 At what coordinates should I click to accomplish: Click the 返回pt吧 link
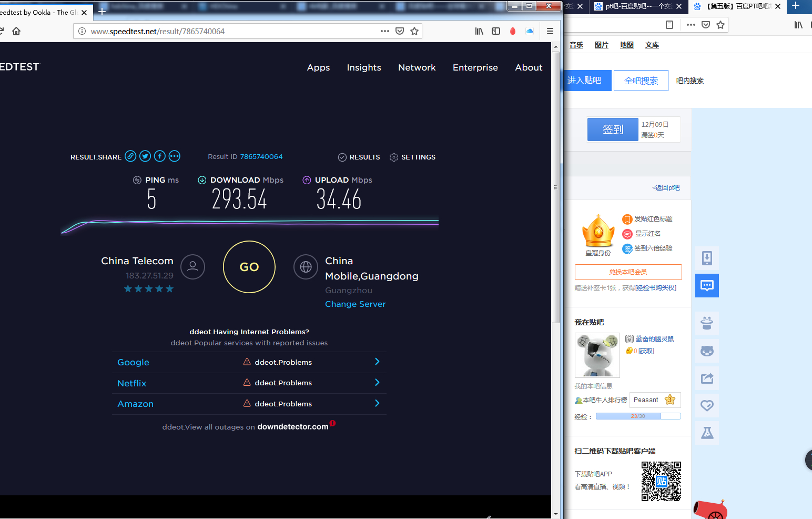coord(666,187)
